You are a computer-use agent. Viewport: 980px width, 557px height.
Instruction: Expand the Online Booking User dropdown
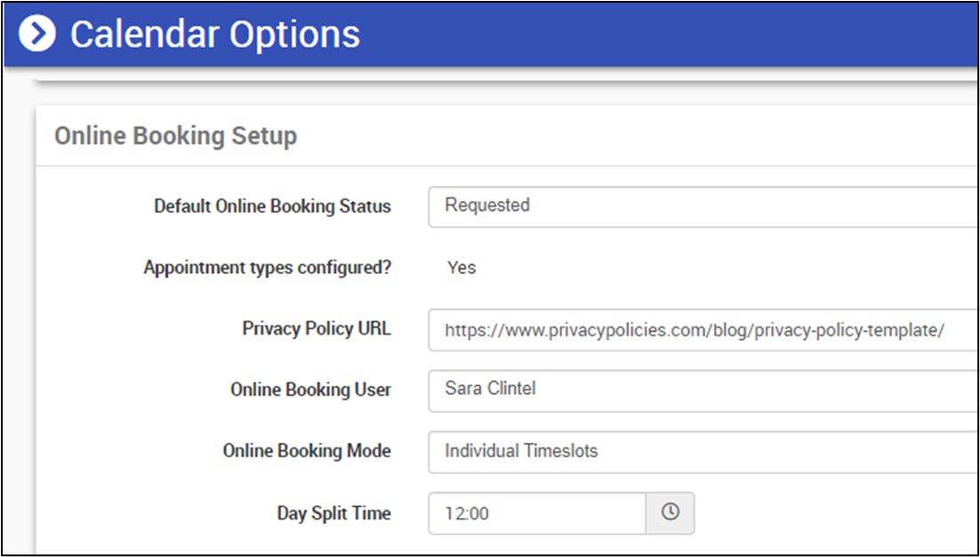(x=703, y=390)
